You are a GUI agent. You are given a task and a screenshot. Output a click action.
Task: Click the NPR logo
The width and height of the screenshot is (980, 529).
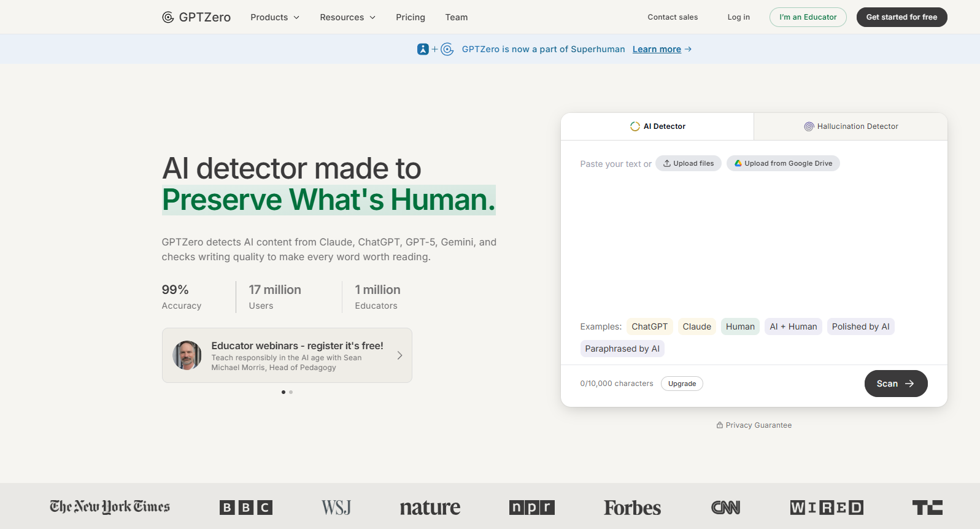(532, 508)
